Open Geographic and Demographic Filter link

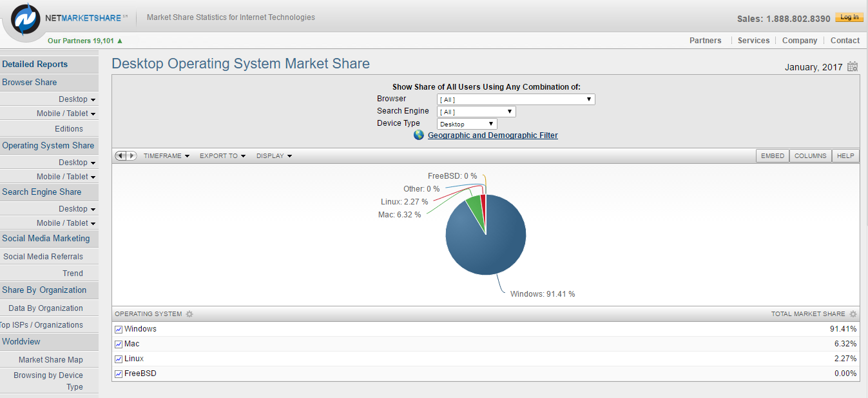[493, 135]
